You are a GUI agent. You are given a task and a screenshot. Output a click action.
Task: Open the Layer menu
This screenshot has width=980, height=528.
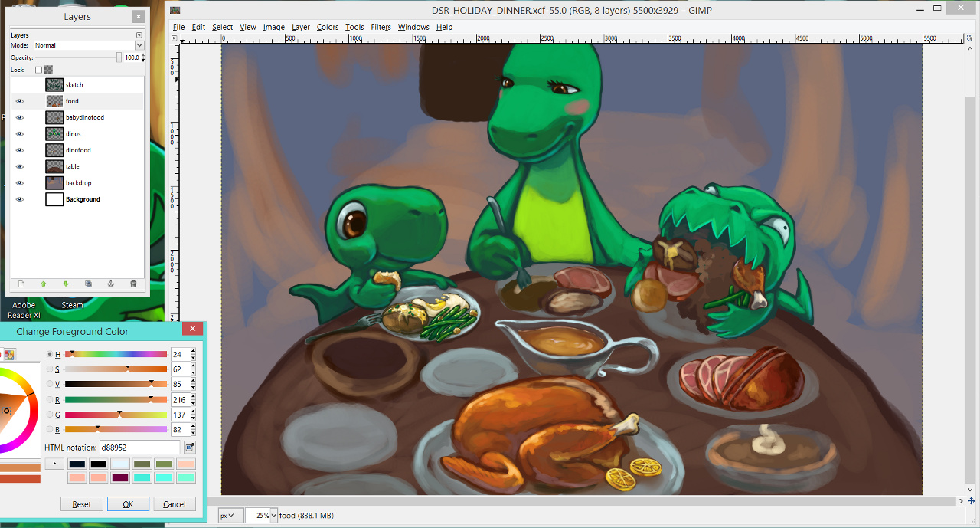(301, 27)
